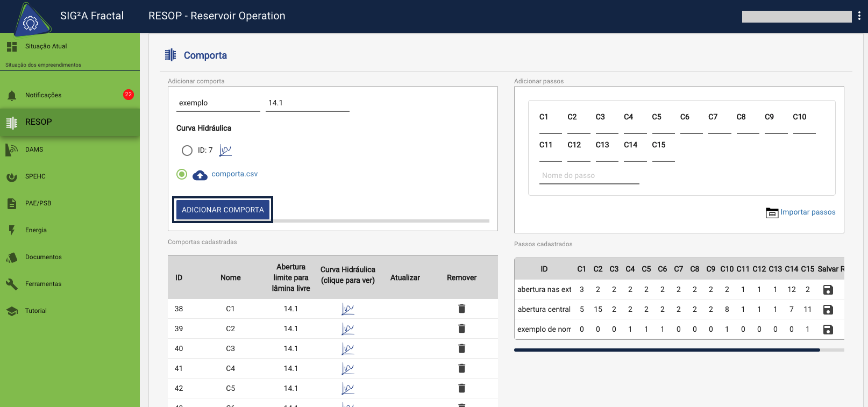Select the comporta.csv upload radio option
This screenshot has height=407, width=868.
coord(182,174)
